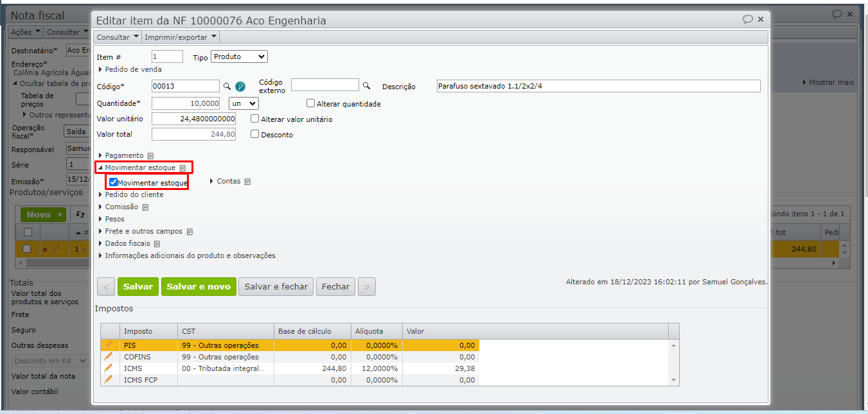Click the note icon beside Pagamento
This screenshot has width=868, height=414.
150,156
